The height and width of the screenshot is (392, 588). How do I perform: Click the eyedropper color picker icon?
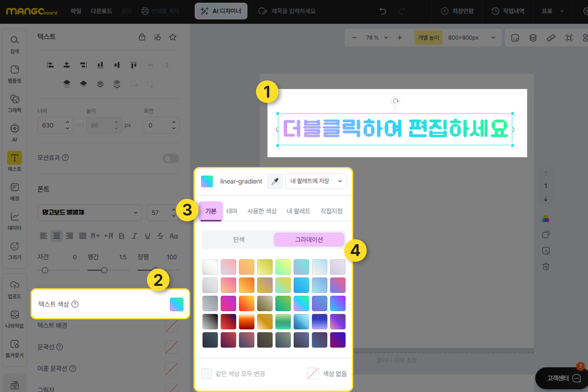(x=275, y=181)
